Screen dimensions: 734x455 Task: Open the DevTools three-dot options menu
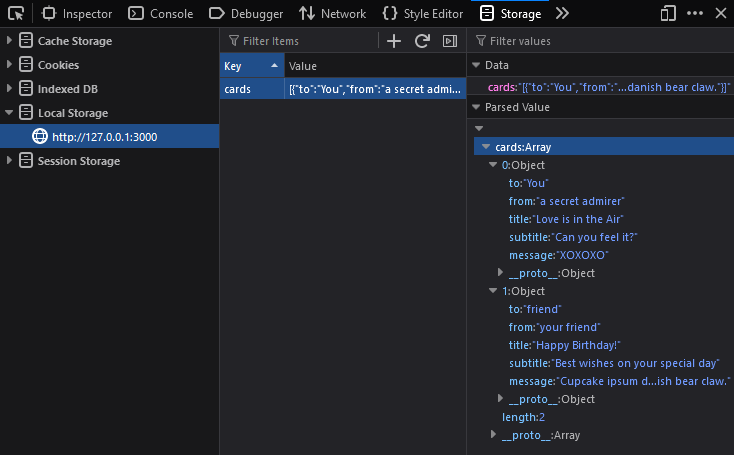[x=695, y=14]
